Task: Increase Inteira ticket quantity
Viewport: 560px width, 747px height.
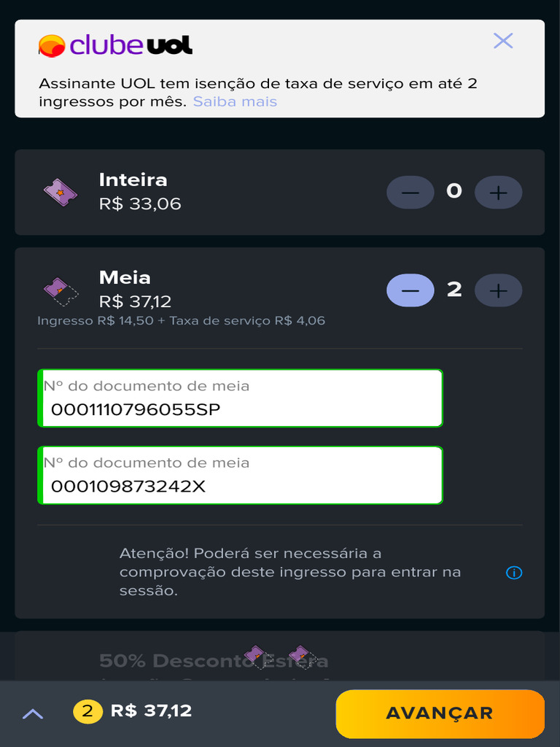Action: click(498, 193)
